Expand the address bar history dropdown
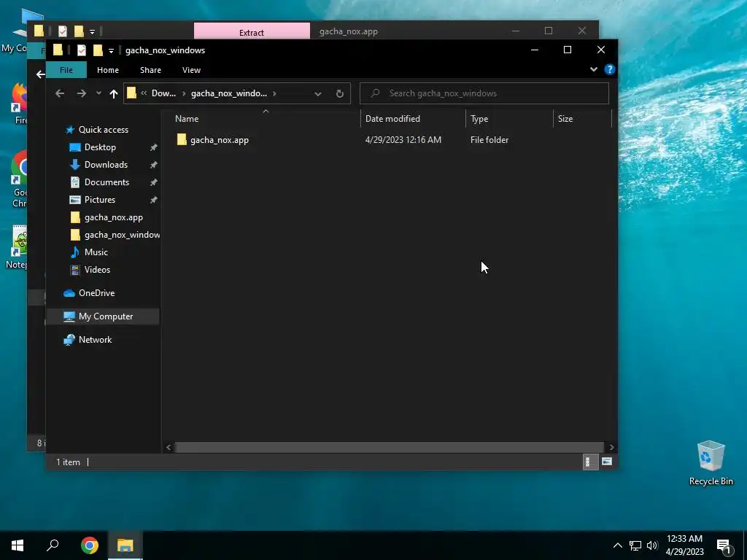The width and height of the screenshot is (747, 560). pyautogui.click(x=318, y=94)
